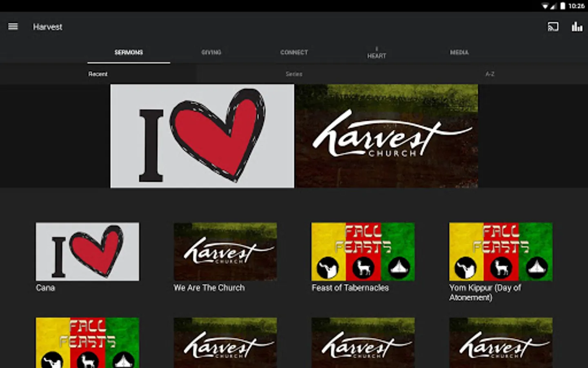Screen dimensions: 588x368
Task: Check the battery status icon
Action: pos(563,6)
